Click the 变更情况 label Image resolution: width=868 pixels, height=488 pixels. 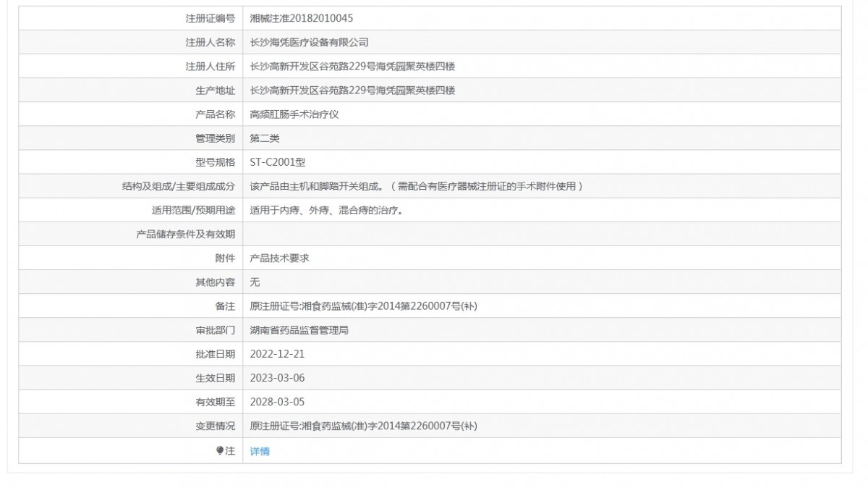tap(216, 426)
